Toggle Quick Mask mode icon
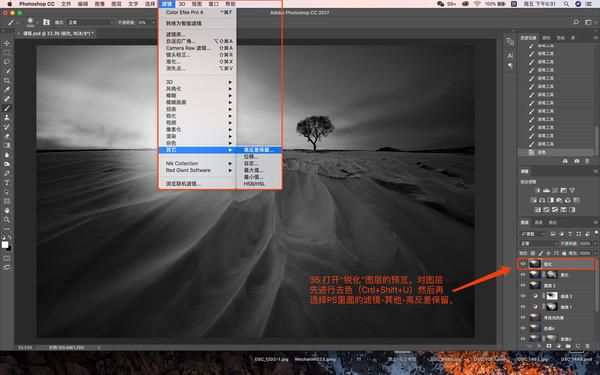 point(7,258)
